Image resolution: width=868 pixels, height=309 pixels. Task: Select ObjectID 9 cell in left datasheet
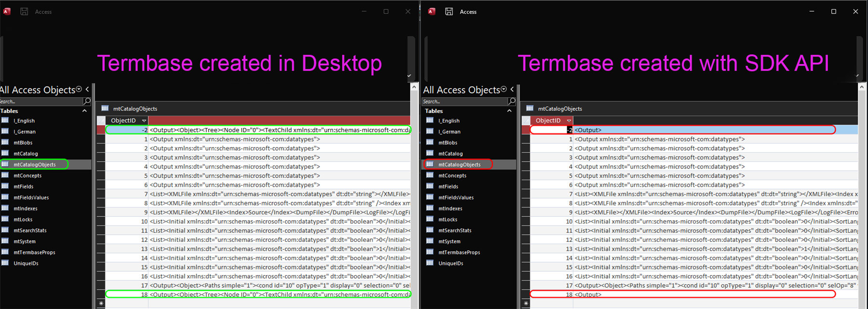point(127,212)
